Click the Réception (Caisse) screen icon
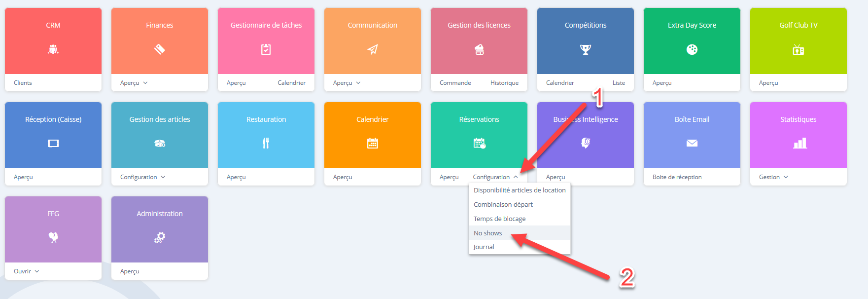The height and width of the screenshot is (299, 868). point(53,144)
